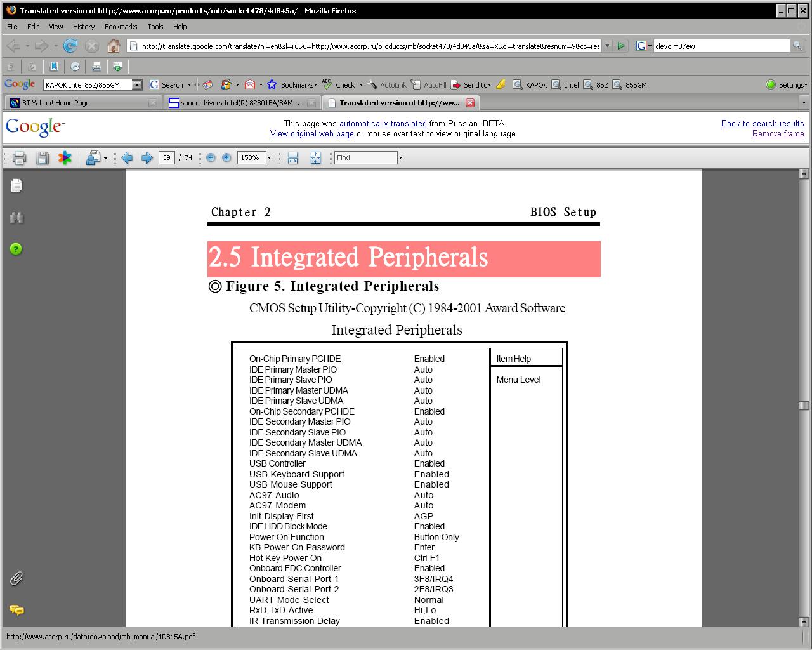Open the Comments panel in sidebar

pyautogui.click(x=16, y=610)
